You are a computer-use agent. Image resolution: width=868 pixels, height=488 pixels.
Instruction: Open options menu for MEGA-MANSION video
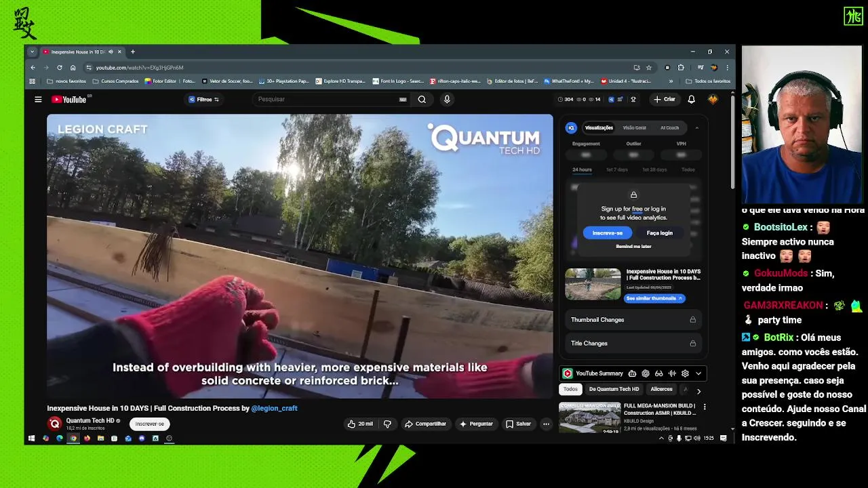(705, 407)
